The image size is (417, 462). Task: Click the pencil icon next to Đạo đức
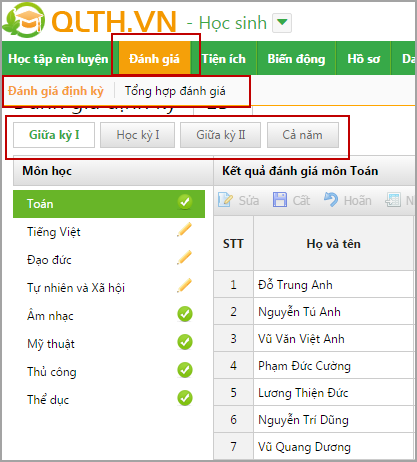click(184, 258)
